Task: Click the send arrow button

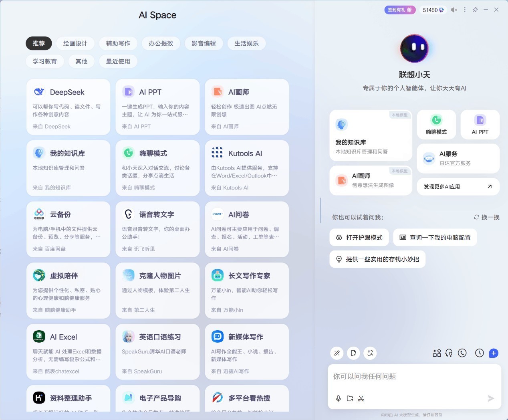Action: click(x=491, y=398)
